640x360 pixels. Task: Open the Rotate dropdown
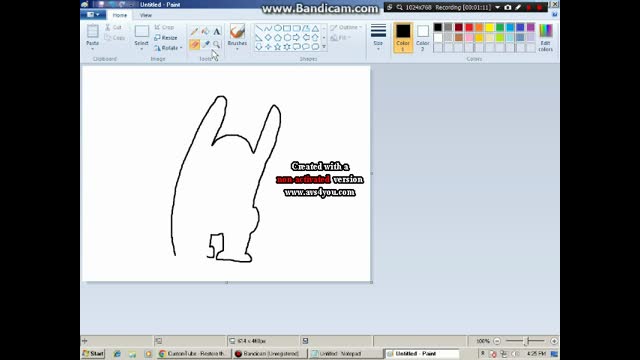[169, 48]
